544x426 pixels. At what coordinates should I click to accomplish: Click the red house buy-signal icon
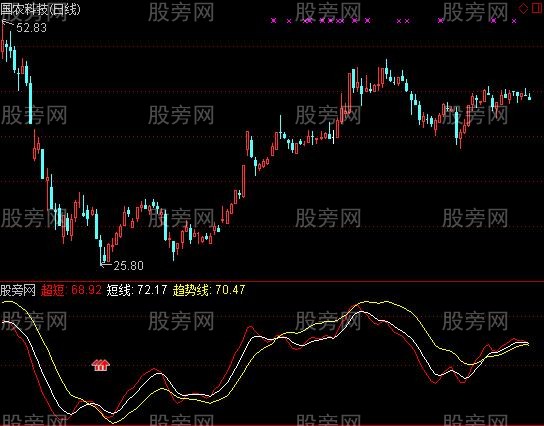pos(101,365)
